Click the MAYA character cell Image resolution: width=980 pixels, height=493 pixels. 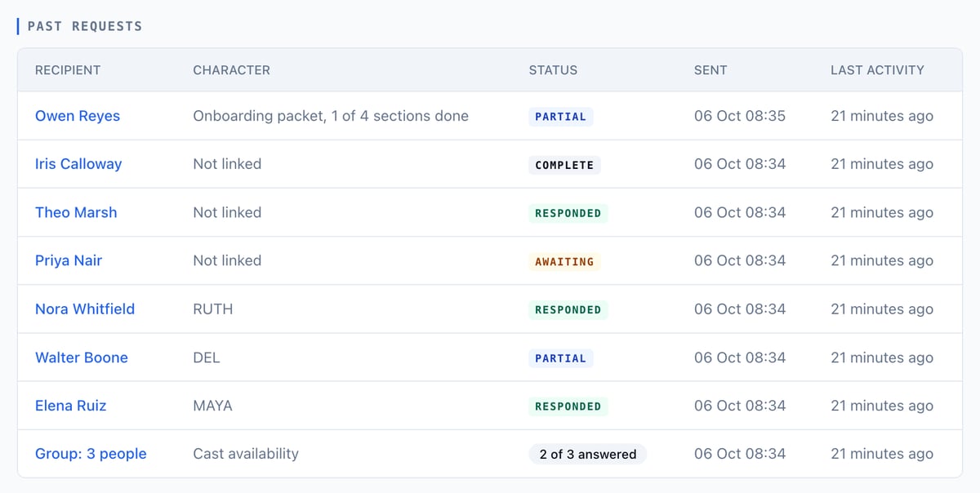coord(212,406)
